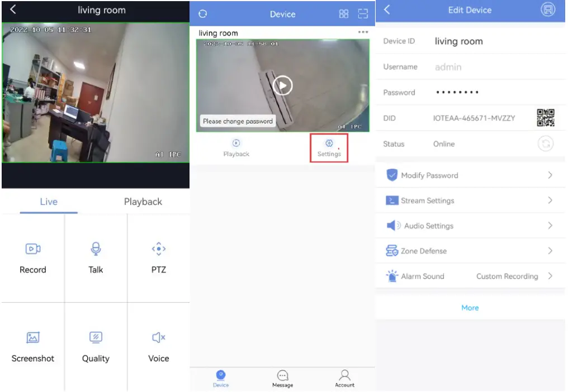Take a Screenshot of the feed
This screenshot has width=568, height=392.
coord(33,337)
